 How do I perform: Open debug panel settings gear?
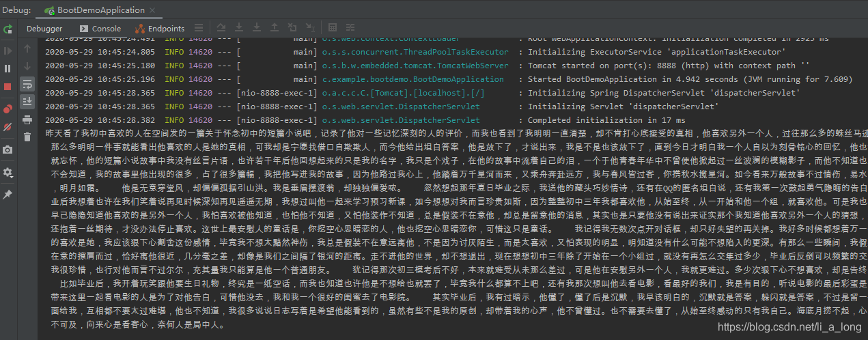click(x=8, y=173)
